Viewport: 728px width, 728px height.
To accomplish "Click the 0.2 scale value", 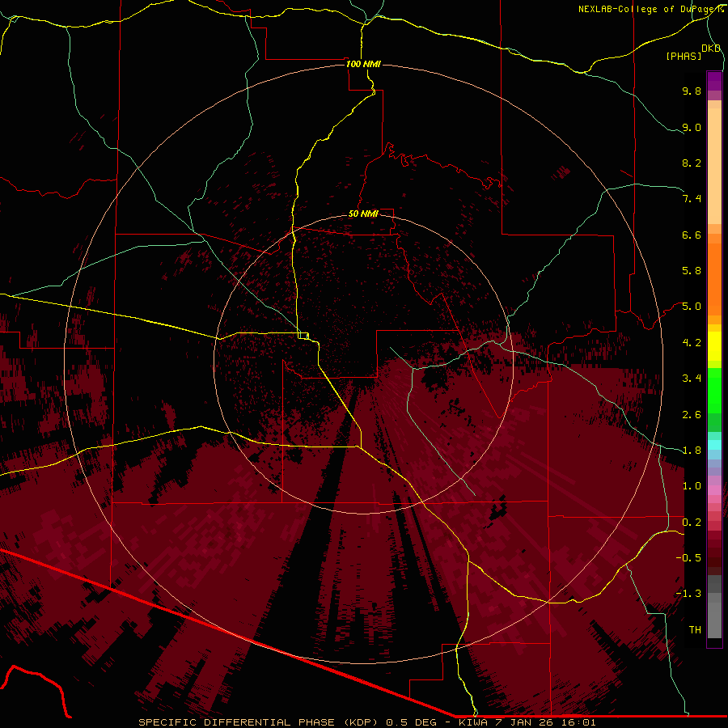I will point(692,523).
